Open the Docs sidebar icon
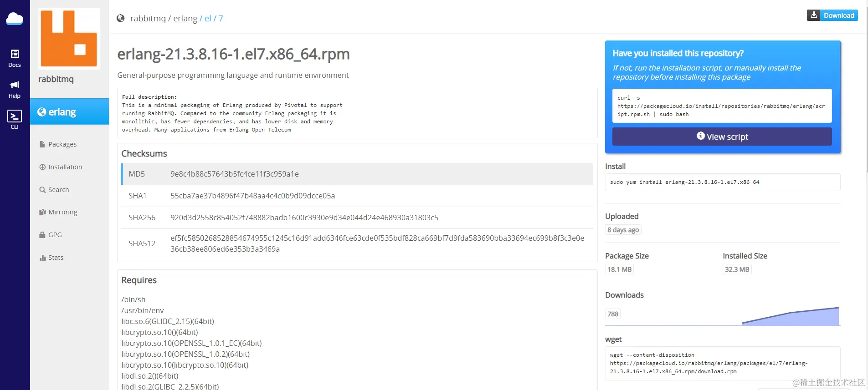Image resolution: width=868 pixels, height=390 pixels. 15,58
